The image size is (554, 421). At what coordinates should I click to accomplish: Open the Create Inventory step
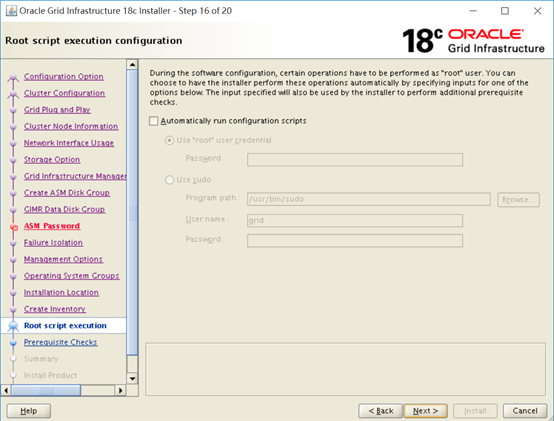(55, 309)
